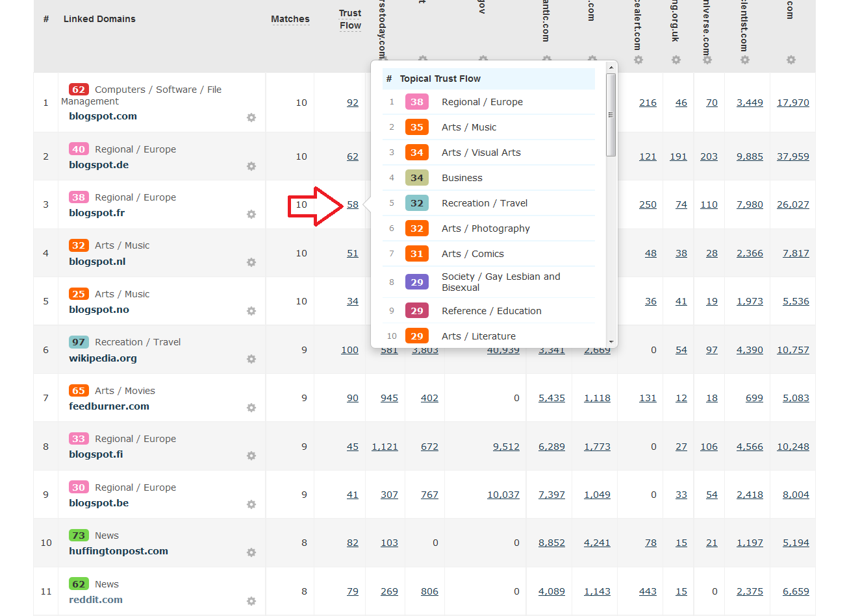The image size is (860, 616).
Task: Click teal 97 badge for wikipedia.org
Action: [79, 342]
